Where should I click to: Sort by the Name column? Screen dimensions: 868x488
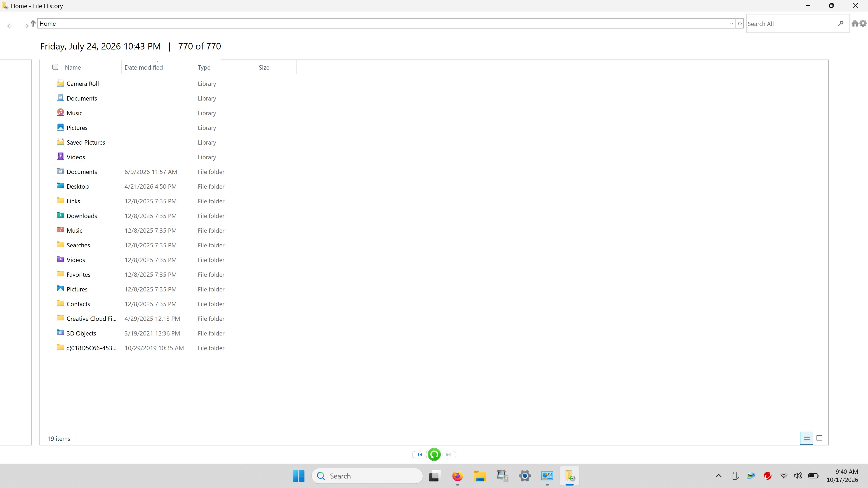[73, 67]
